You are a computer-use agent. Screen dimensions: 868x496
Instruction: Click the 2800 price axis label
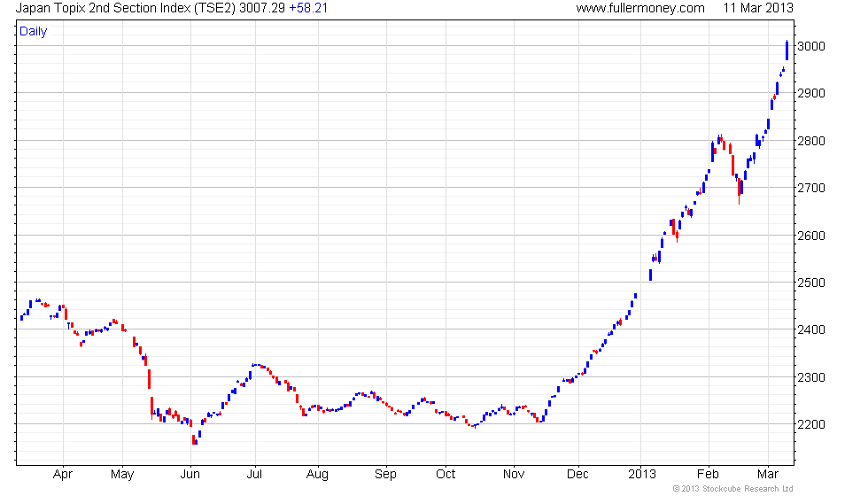[811, 141]
